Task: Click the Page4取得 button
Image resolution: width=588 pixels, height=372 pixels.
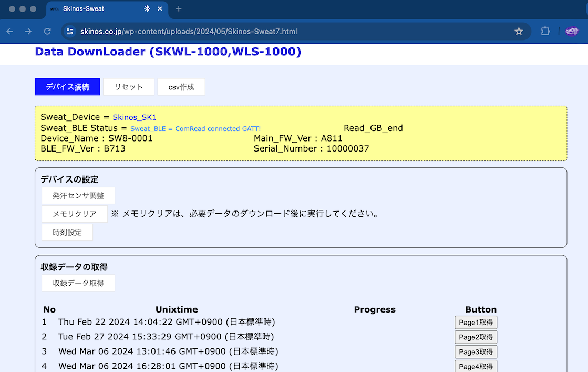Action: (x=476, y=366)
